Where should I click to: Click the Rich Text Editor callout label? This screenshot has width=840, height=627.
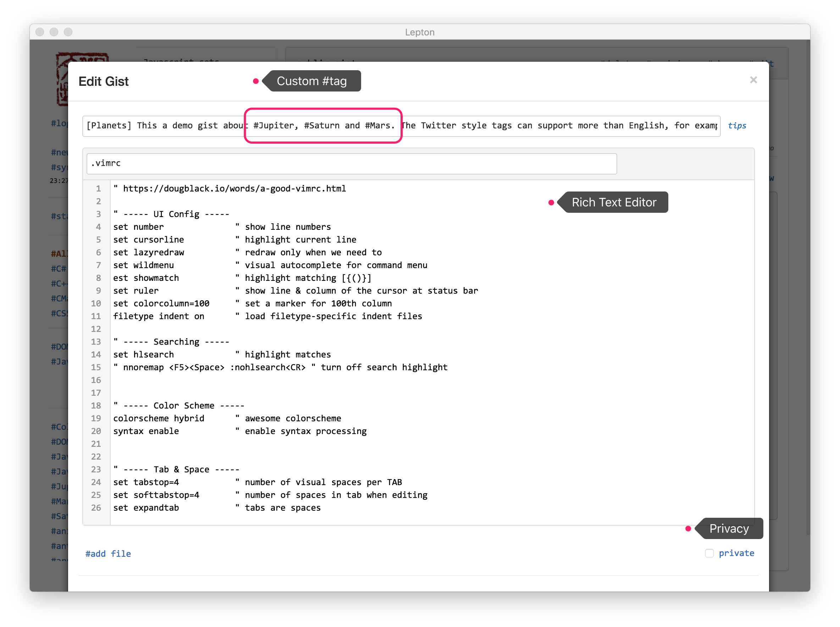click(614, 202)
